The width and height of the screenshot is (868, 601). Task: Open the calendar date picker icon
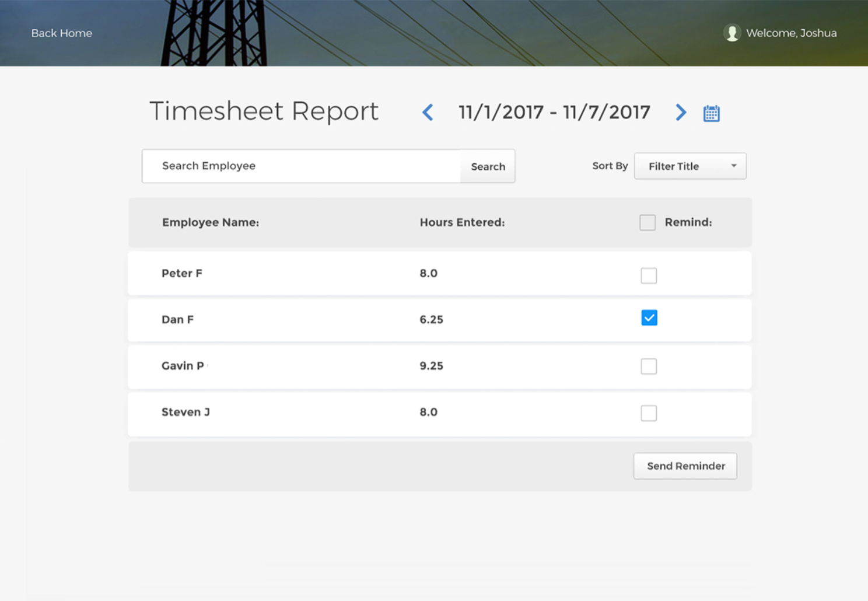pyautogui.click(x=711, y=113)
